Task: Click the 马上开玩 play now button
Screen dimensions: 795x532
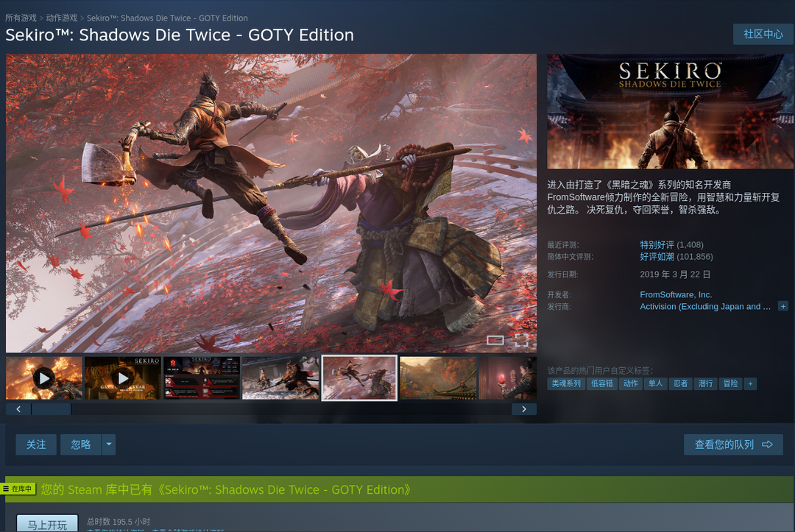Action: pos(47,524)
